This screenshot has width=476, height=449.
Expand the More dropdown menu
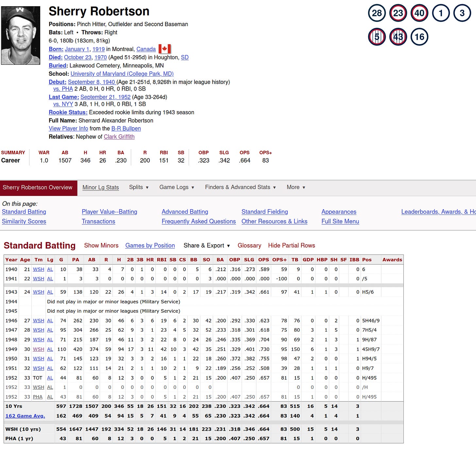pyautogui.click(x=296, y=187)
